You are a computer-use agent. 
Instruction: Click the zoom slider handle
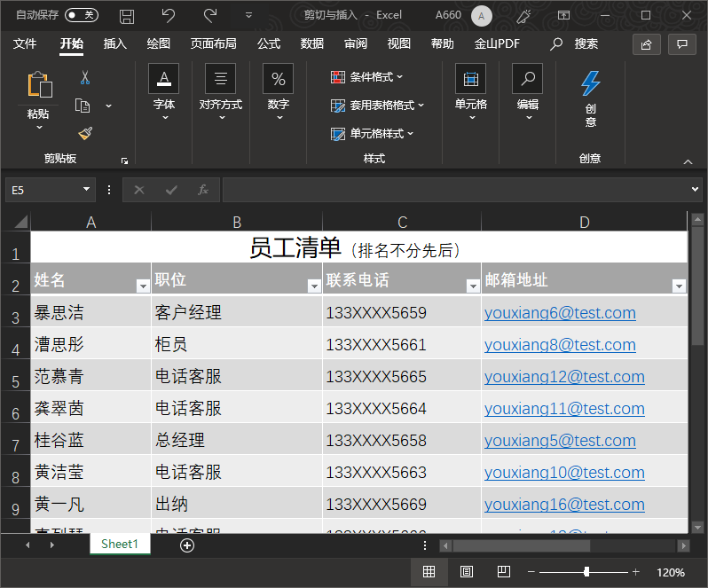click(x=586, y=572)
